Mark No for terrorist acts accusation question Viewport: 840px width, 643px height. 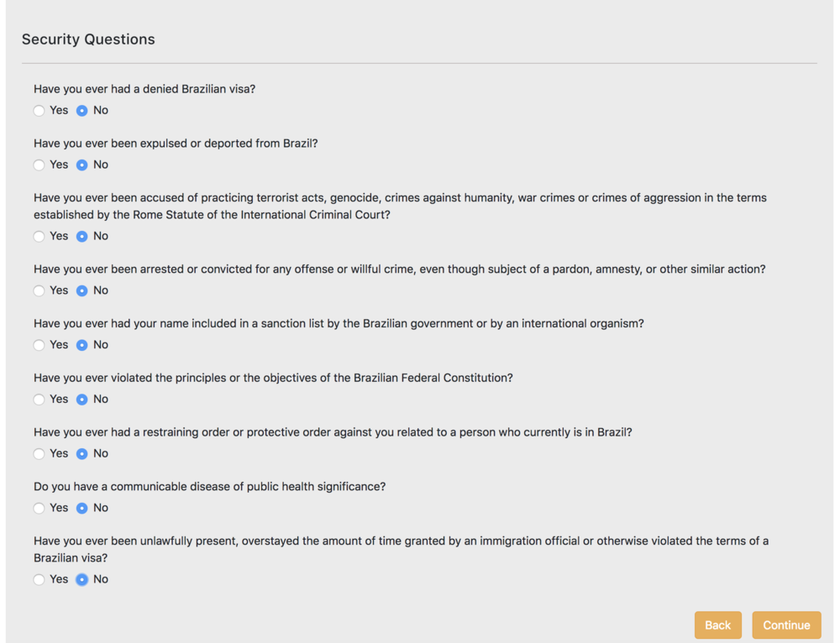point(82,237)
